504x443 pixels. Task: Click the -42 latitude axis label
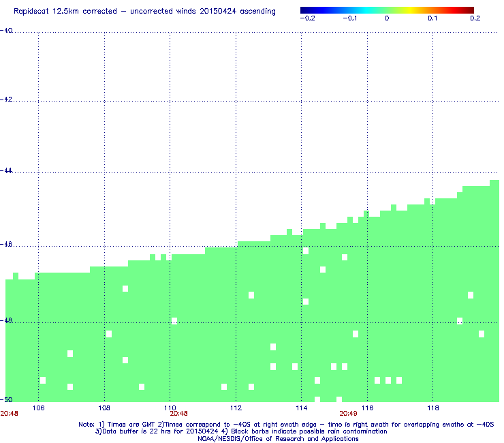6,100
